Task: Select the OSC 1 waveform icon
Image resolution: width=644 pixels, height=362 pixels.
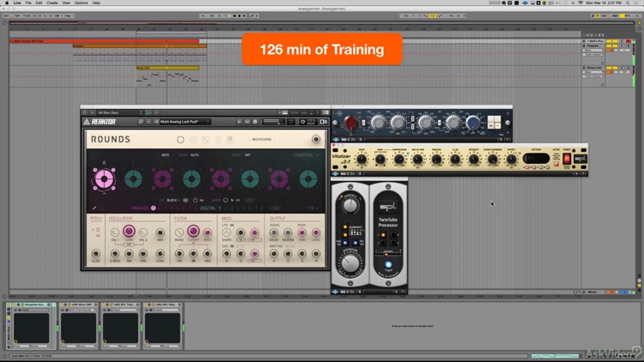Action: (x=115, y=232)
